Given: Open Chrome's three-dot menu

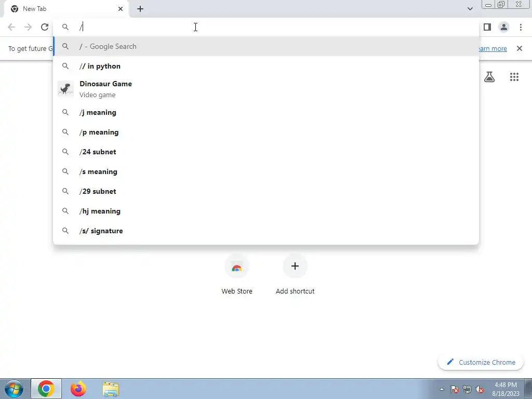Looking at the screenshot, I should [x=521, y=27].
